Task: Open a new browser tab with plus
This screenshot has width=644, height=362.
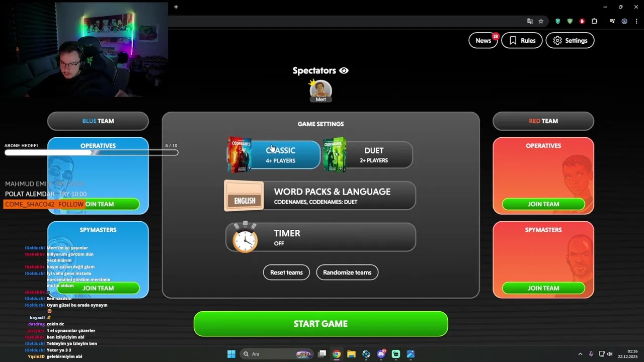Action: (176, 7)
